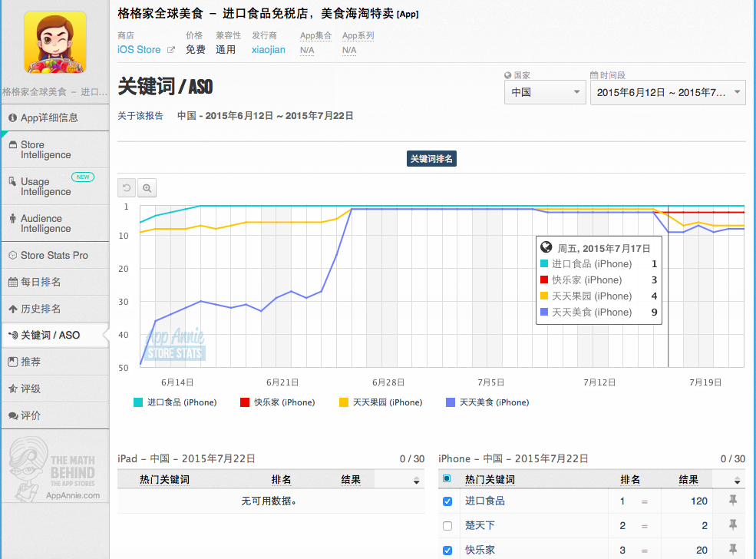Click up-arrow icon next to 历史排名
The height and width of the screenshot is (559, 756).
tap(13, 309)
